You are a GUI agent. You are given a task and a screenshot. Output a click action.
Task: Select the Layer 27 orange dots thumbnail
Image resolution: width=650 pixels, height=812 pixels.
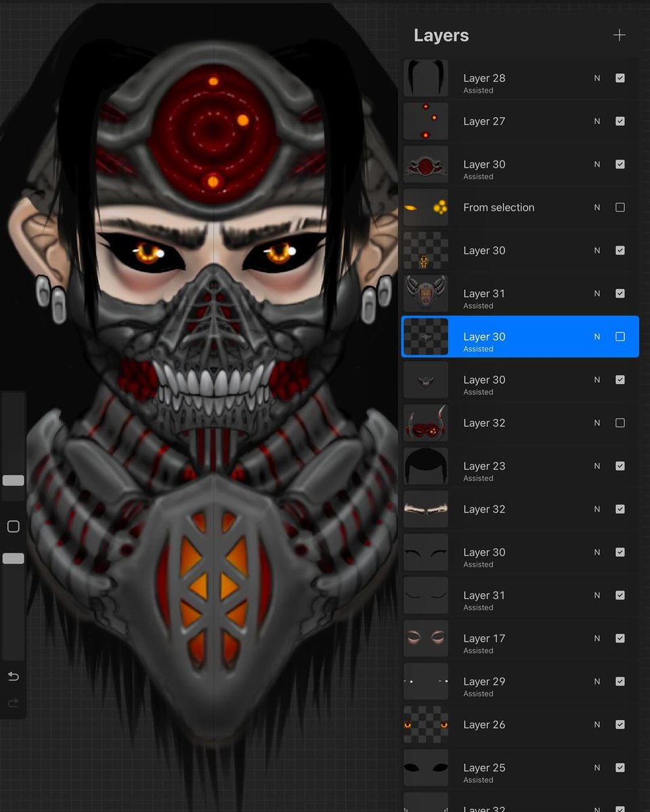tap(426, 121)
